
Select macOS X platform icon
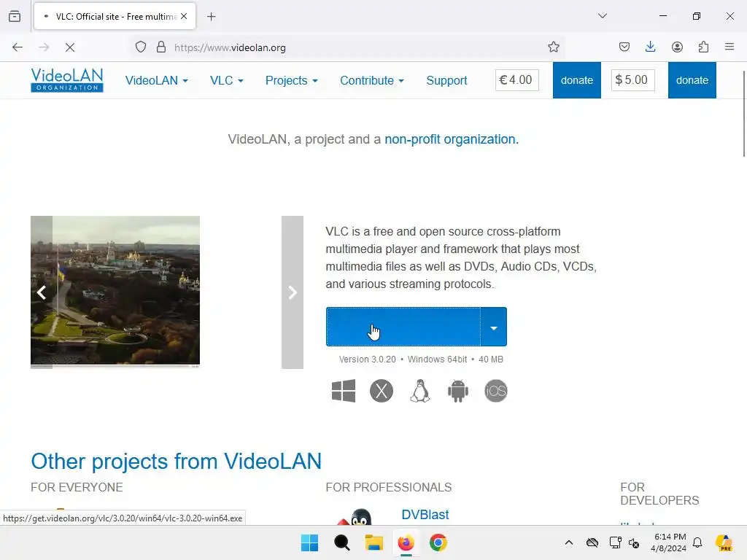click(x=382, y=391)
